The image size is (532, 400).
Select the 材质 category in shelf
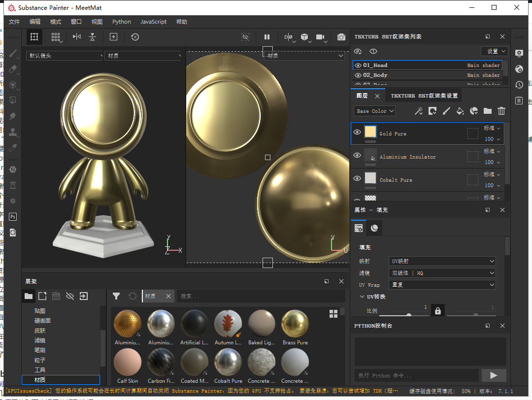coord(61,380)
